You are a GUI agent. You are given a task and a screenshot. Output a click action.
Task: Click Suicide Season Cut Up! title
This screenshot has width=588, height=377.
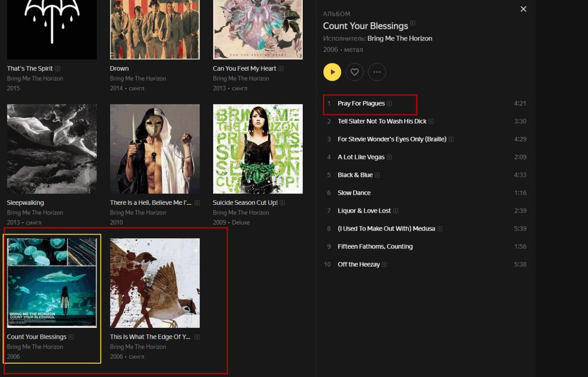(245, 203)
